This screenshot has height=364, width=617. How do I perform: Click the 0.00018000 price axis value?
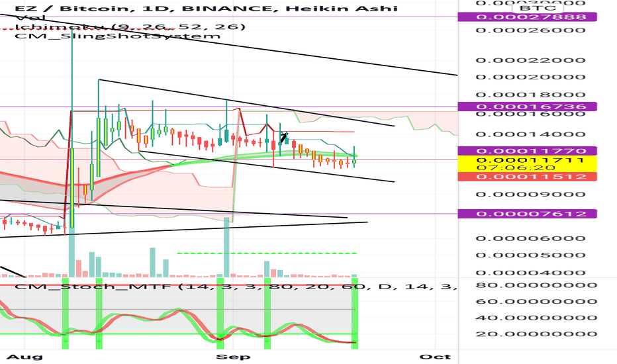530,95
